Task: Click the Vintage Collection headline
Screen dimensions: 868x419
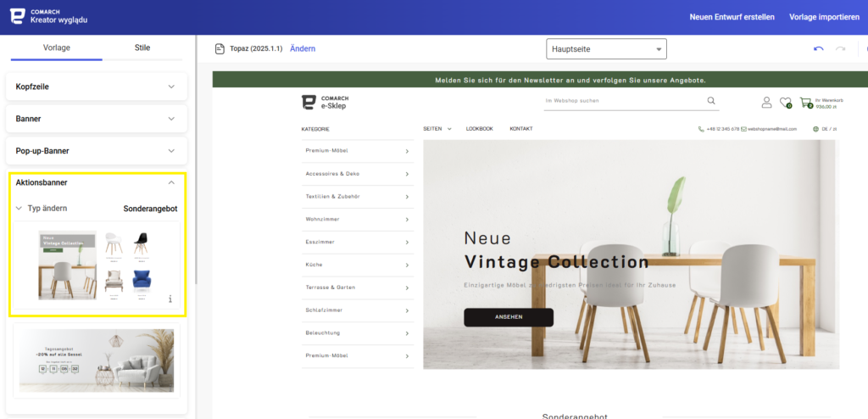Action: point(556,261)
